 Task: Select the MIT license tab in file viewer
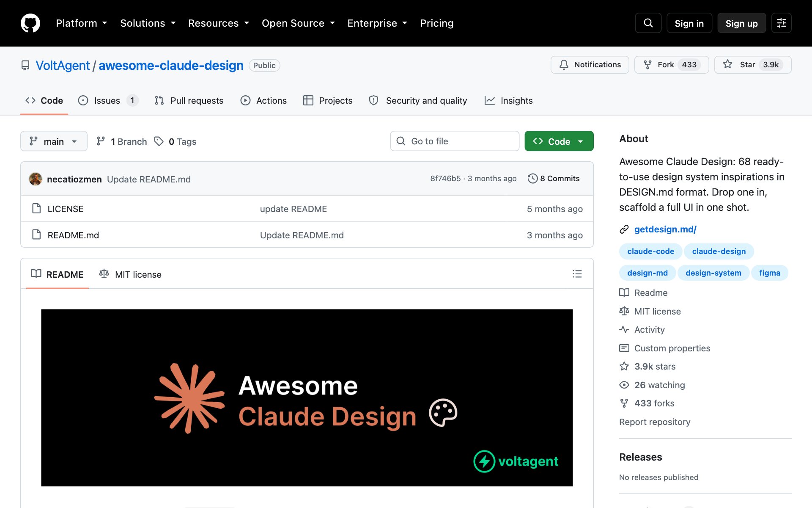coord(130,274)
